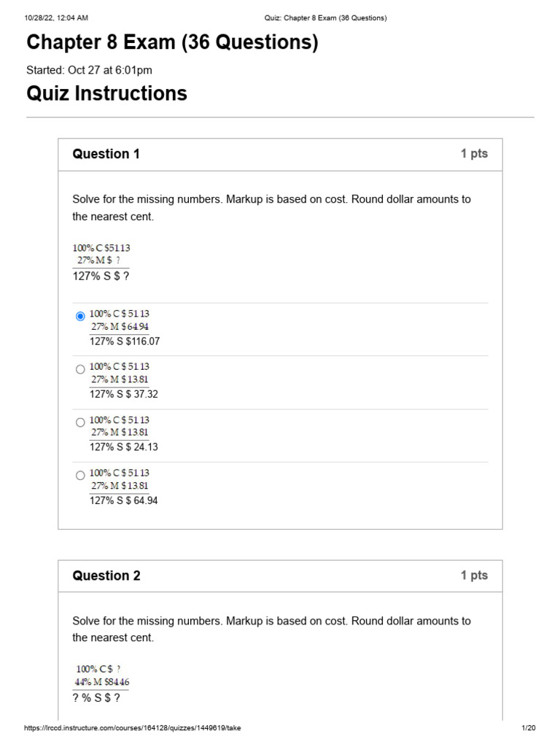This screenshot has height=747, width=560.
Task: Click the Question 1 header
Action: (106, 154)
